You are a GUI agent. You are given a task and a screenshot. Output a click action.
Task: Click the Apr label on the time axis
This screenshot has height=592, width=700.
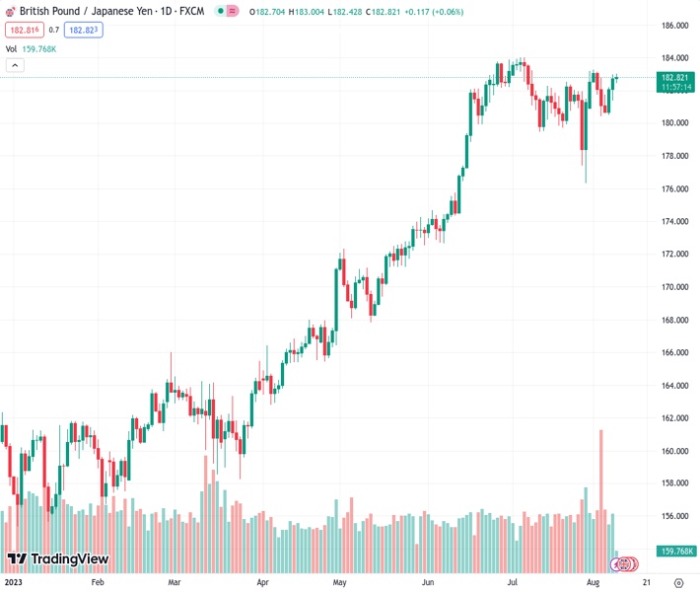(x=262, y=583)
